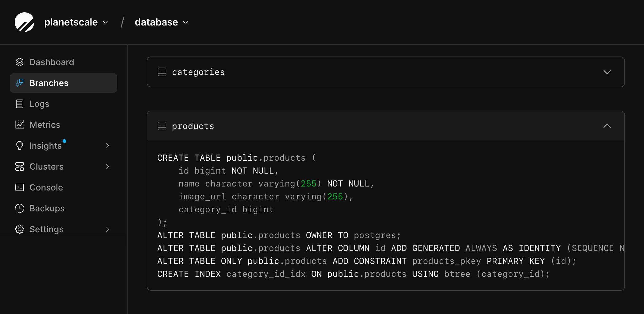Screen dimensions: 644x314
Task: Click the OWNER TO postgres statement
Action: click(x=279, y=235)
